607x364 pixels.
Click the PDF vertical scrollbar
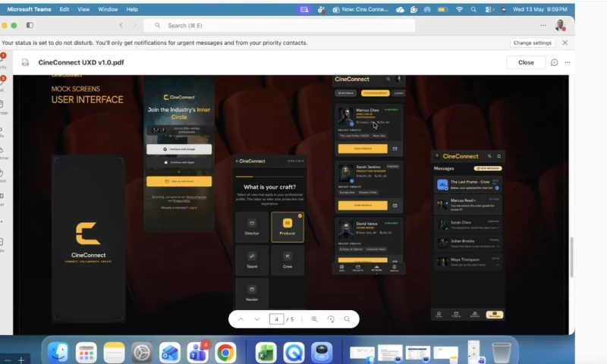click(x=571, y=257)
